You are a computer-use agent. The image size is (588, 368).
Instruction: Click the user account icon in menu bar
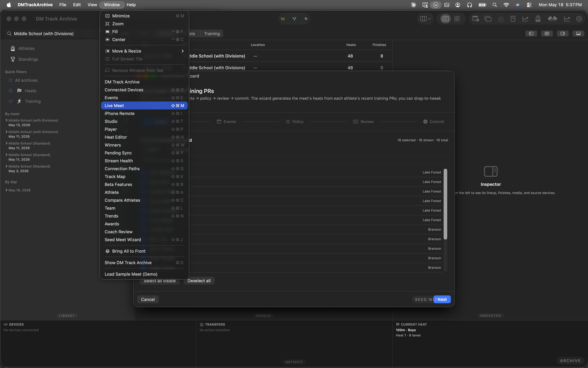pyautogui.click(x=458, y=5)
